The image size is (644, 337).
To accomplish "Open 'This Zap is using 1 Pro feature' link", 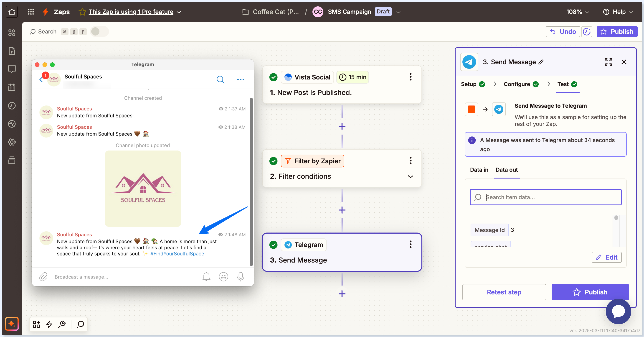I will click(x=131, y=12).
